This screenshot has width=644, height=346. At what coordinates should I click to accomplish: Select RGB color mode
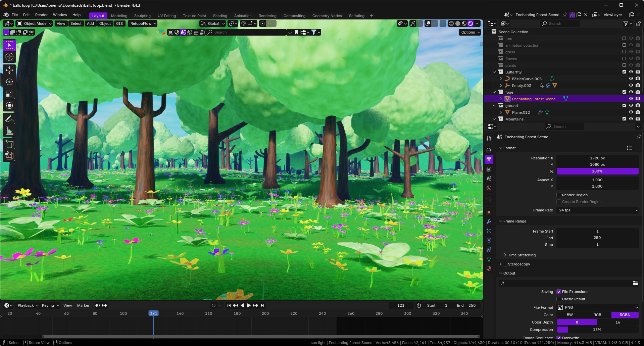pos(597,315)
